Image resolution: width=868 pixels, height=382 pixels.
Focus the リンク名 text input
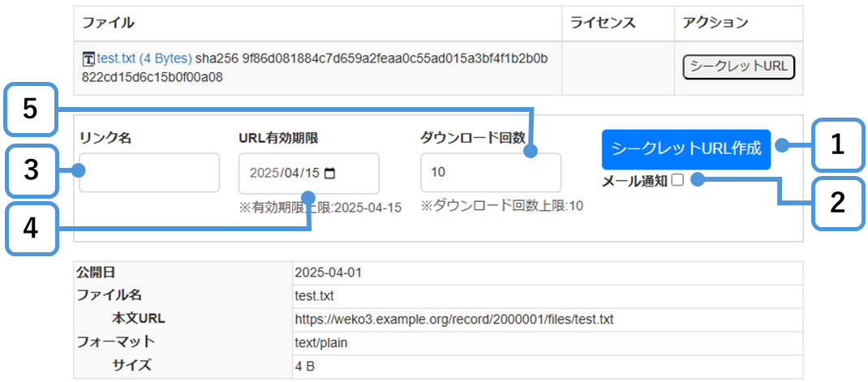[x=149, y=173]
